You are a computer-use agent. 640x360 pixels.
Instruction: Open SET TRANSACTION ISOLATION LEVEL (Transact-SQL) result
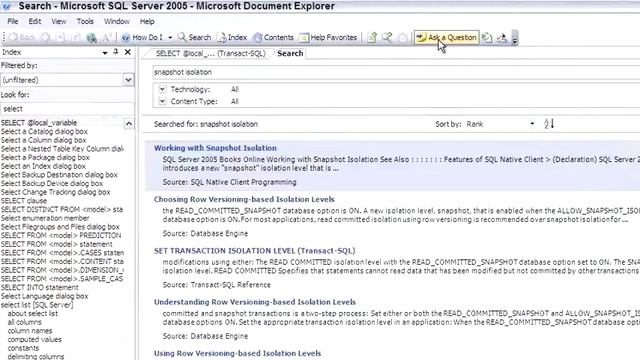pos(254,251)
